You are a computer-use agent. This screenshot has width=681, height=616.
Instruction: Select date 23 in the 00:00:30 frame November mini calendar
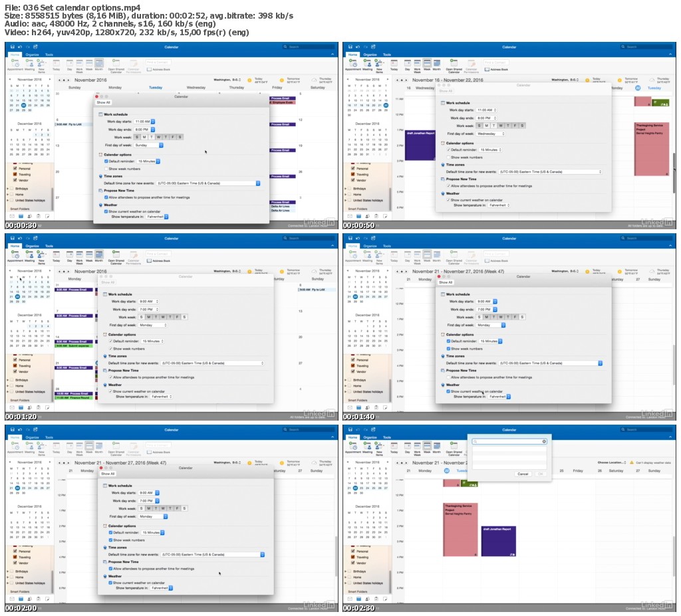click(29, 105)
